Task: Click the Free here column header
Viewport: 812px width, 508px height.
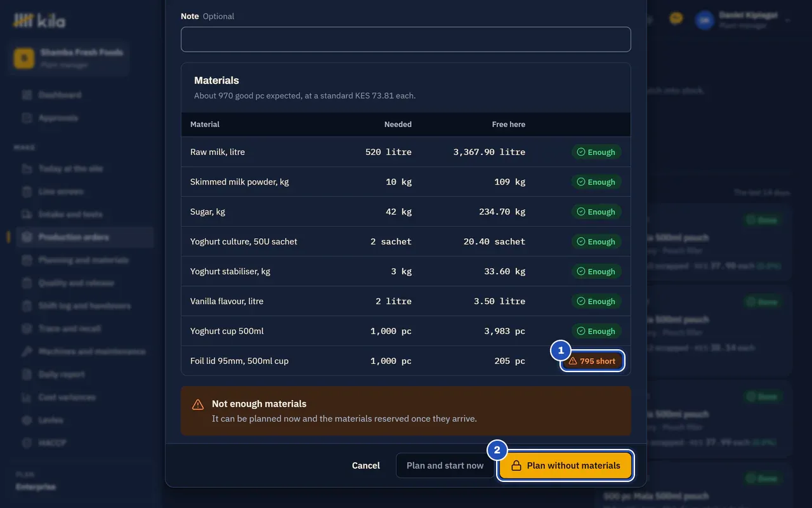Action: coord(509,124)
